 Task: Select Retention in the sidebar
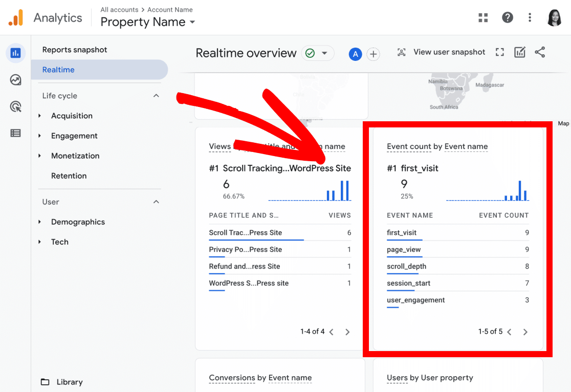point(69,176)
